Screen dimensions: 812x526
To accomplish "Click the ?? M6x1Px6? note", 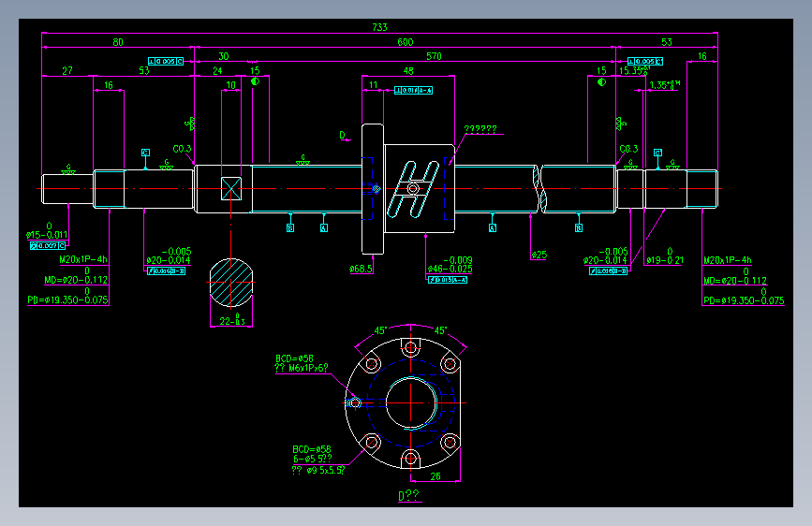I will pos(301,368).
